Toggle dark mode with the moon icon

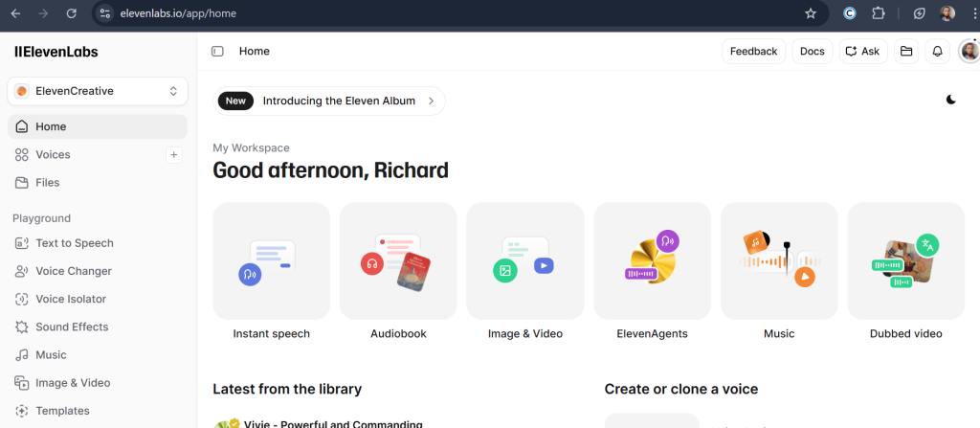[x=950, y=100]
